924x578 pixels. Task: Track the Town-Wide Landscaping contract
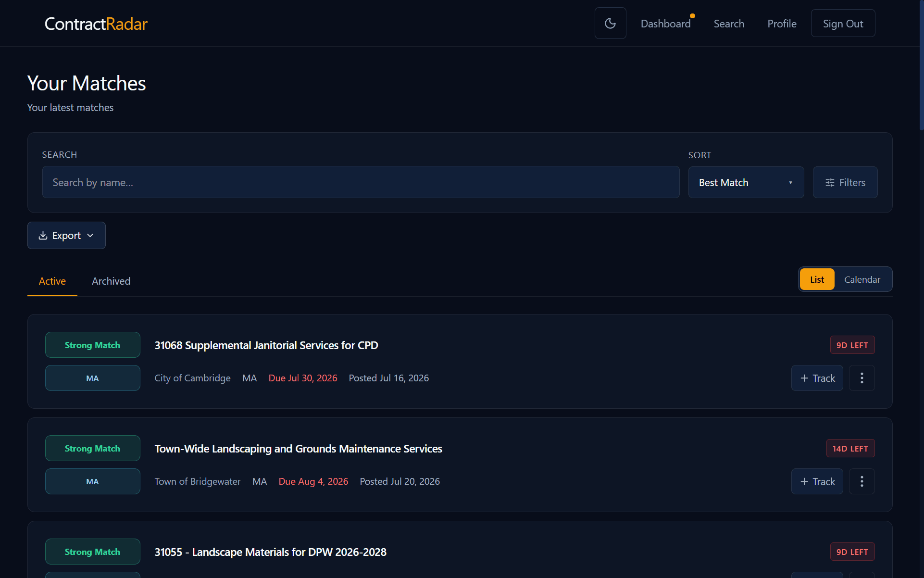tap(817, 481)
